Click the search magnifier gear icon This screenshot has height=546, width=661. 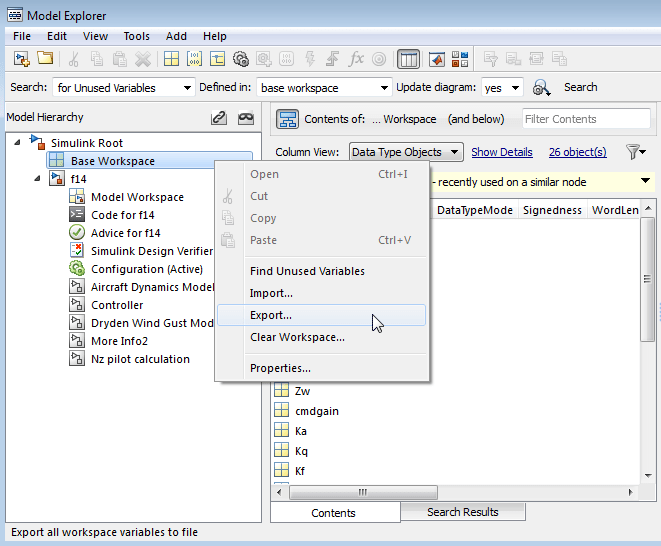point(541,88)
